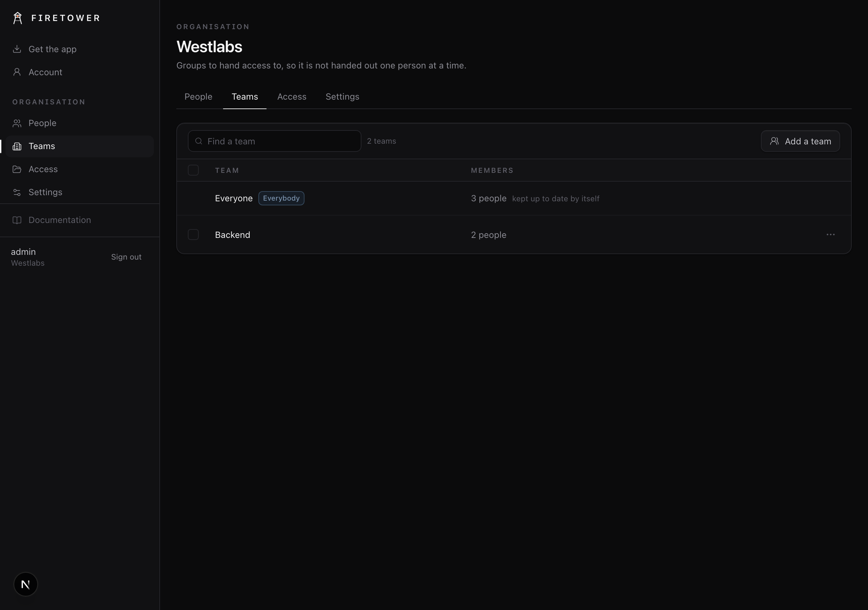The width and height of the screenshot is (868, 610).
Task: Tick the Backend team checkbox
Action: [x=193, y=235]
